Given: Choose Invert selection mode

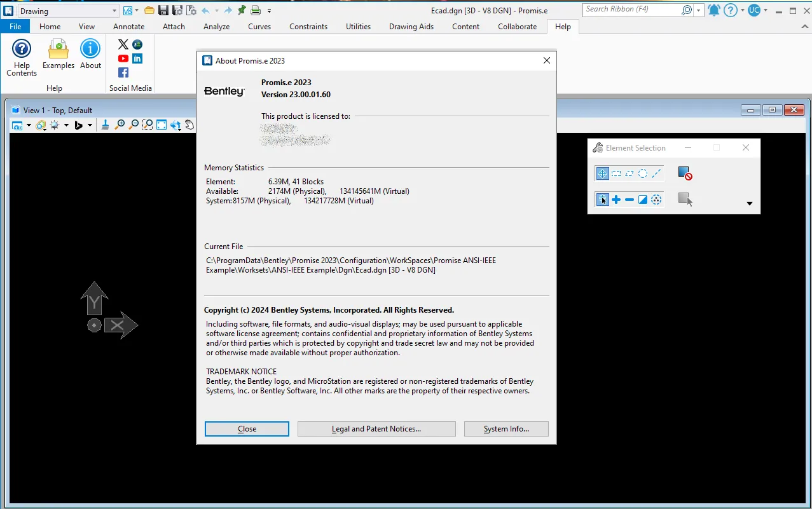Looking at the screenshot, I should point(643,200).
